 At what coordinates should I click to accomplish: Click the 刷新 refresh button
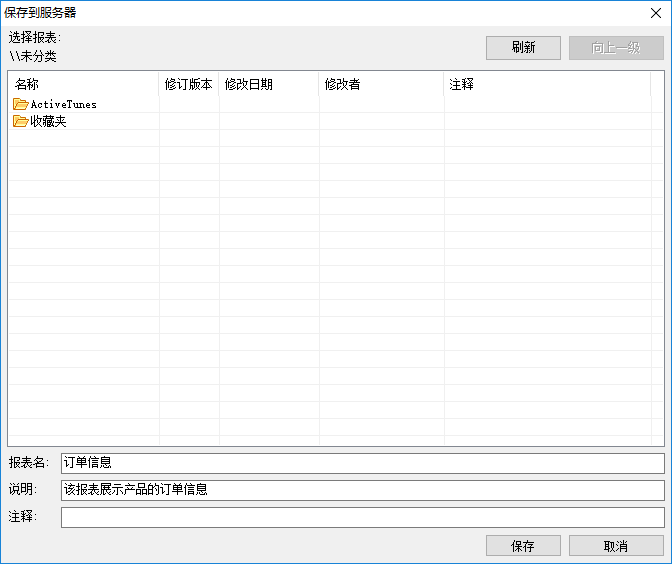(523, 48)
